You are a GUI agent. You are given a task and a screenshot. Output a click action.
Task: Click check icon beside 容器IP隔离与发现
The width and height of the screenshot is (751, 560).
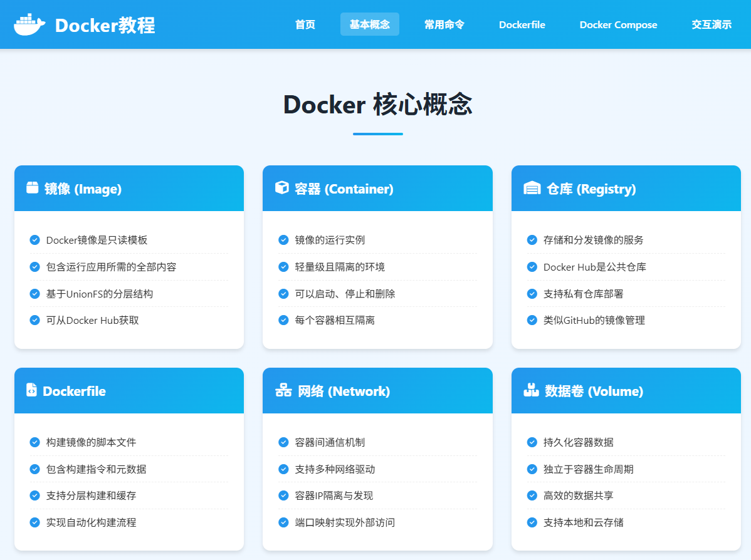coord(283,495)
